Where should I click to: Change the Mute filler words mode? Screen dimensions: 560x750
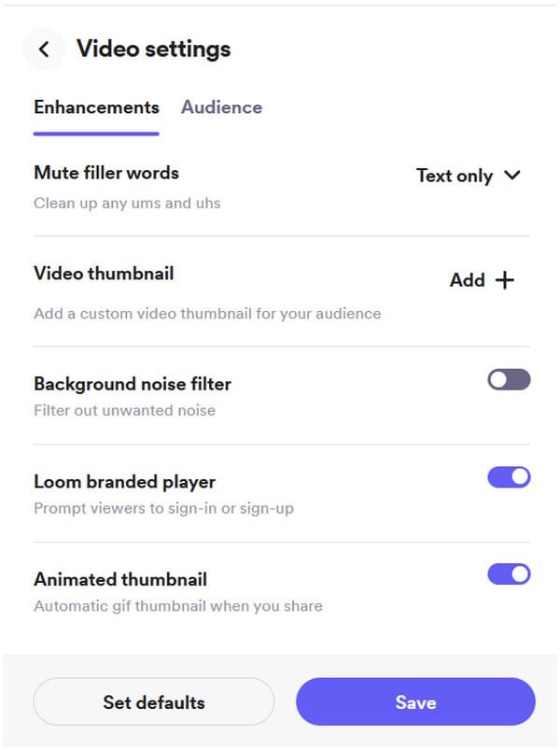[x=469, y=176]
